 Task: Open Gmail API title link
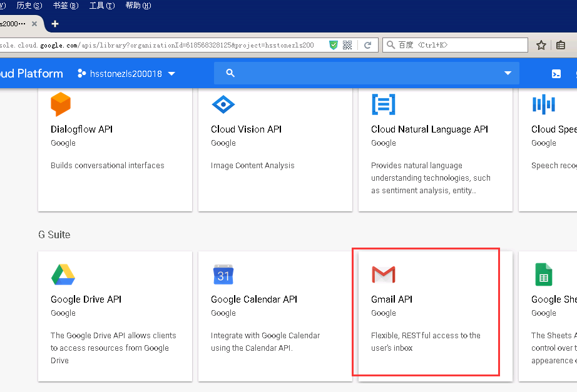coord(392,299)
